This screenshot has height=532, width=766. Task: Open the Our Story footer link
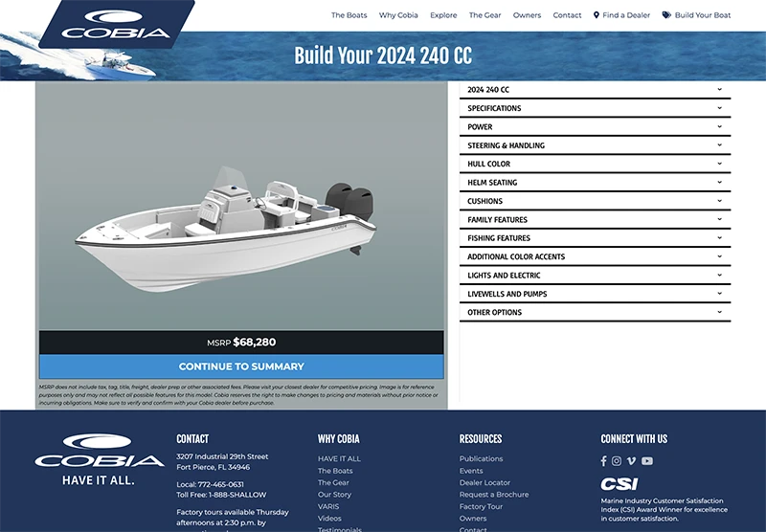point(334,495)
